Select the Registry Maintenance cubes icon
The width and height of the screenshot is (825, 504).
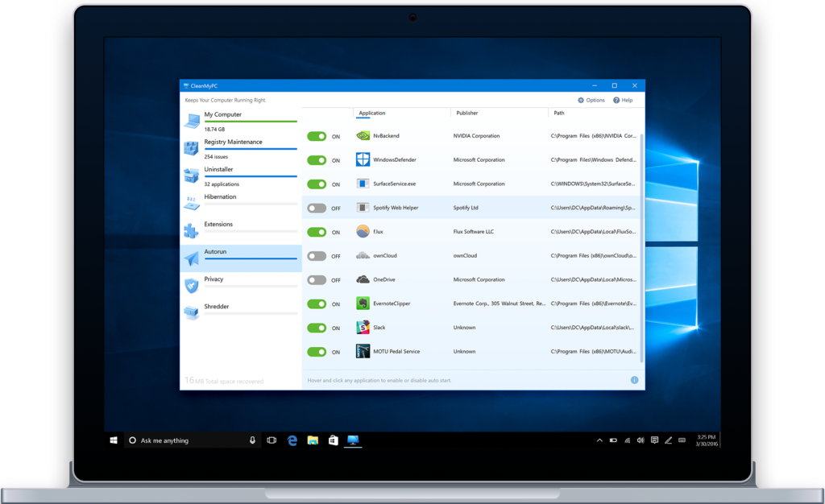coord(191,148)
